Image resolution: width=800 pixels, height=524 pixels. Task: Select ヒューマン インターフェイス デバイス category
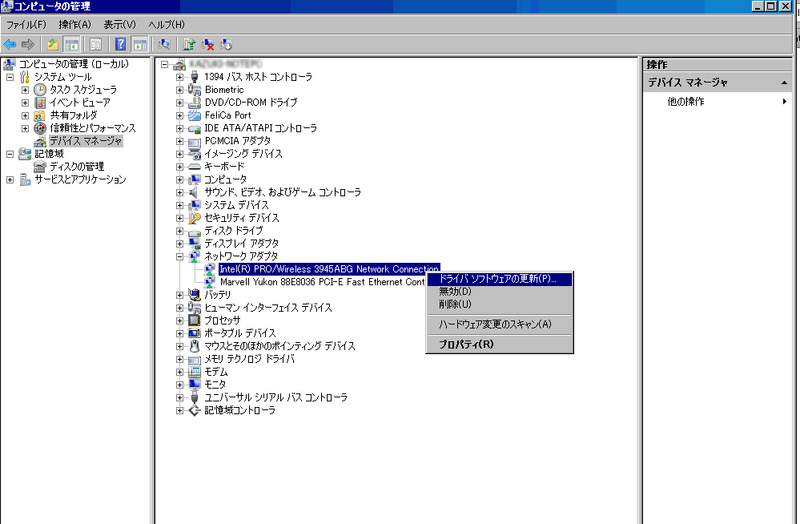point(268,308)
